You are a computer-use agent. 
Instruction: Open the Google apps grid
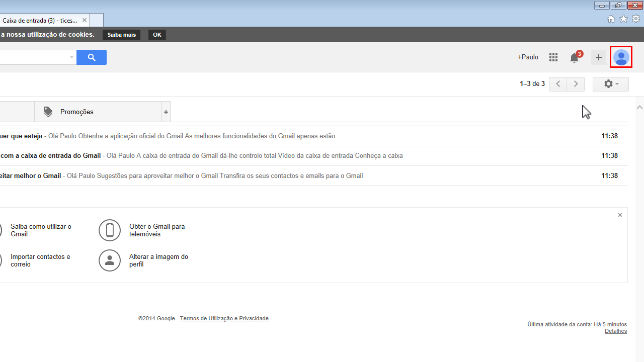[553, 57]
